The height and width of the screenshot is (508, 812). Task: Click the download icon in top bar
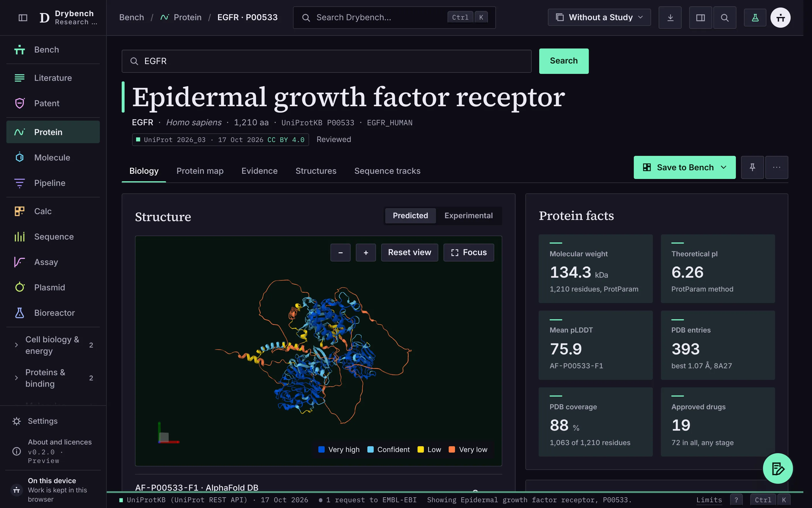point(670,18)
